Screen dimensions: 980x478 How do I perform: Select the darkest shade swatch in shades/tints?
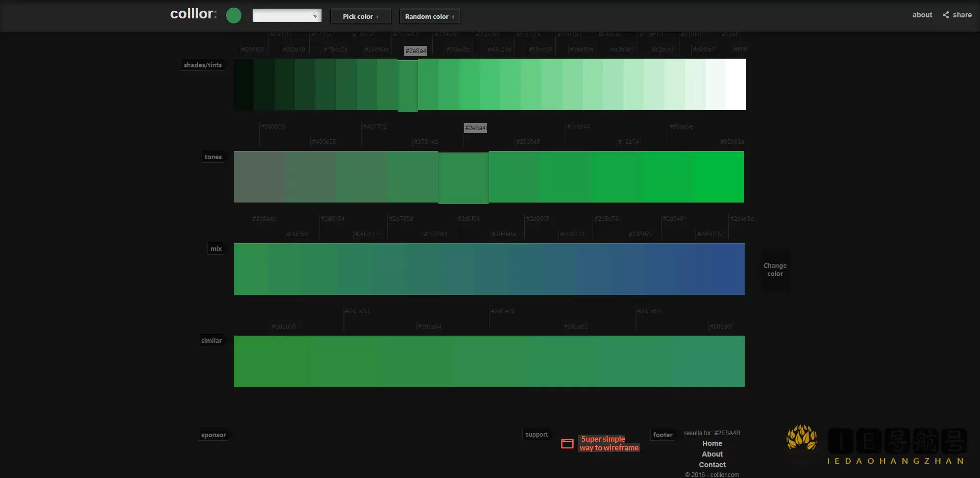coord(244,84)
